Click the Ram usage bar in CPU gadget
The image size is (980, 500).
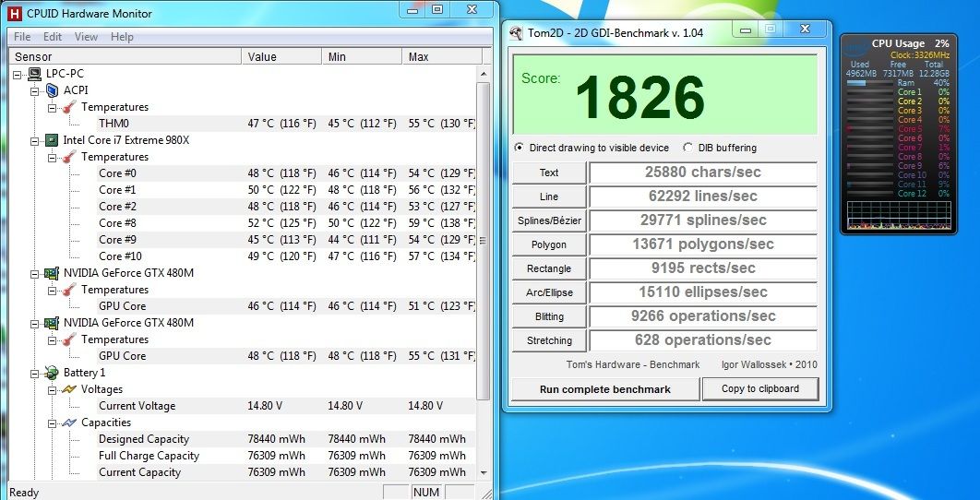869,83
